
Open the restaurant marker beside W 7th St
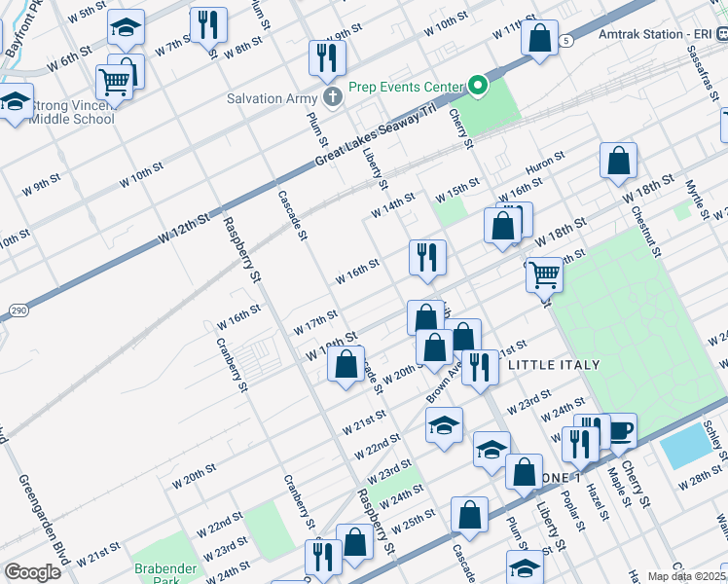point(208,27)
